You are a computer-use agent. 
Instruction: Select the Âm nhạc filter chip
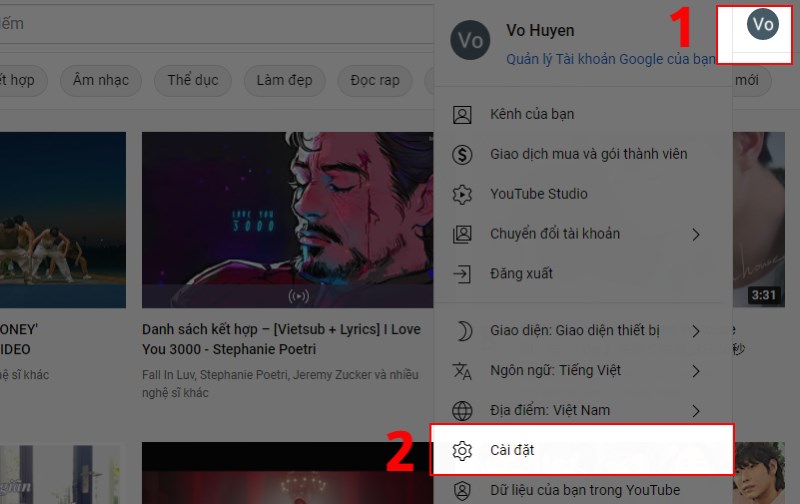point(101,81)
